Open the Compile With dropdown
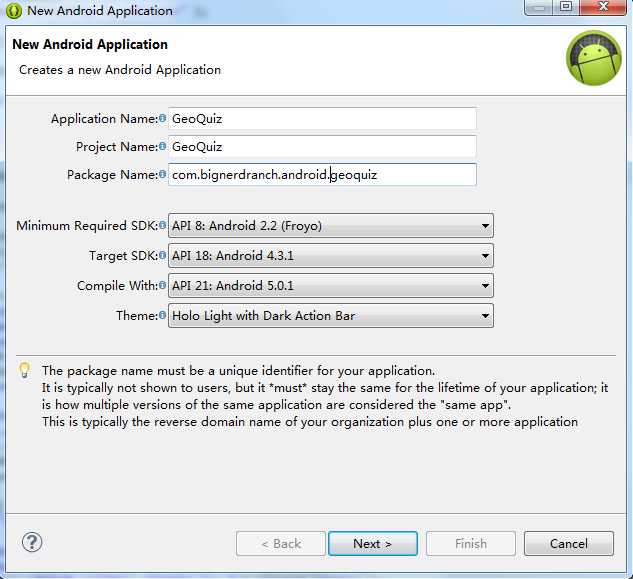Image resolution: width=633 pixels, height=579 pixels. (x=331, y=285)
